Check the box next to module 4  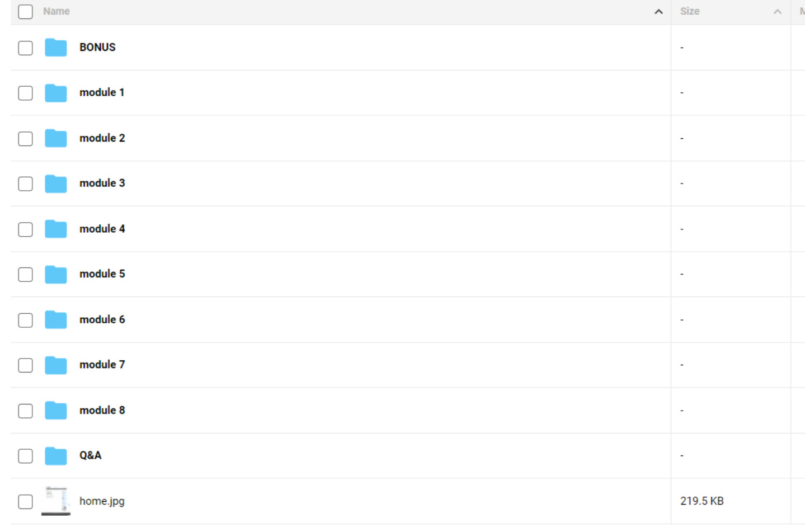26,229
